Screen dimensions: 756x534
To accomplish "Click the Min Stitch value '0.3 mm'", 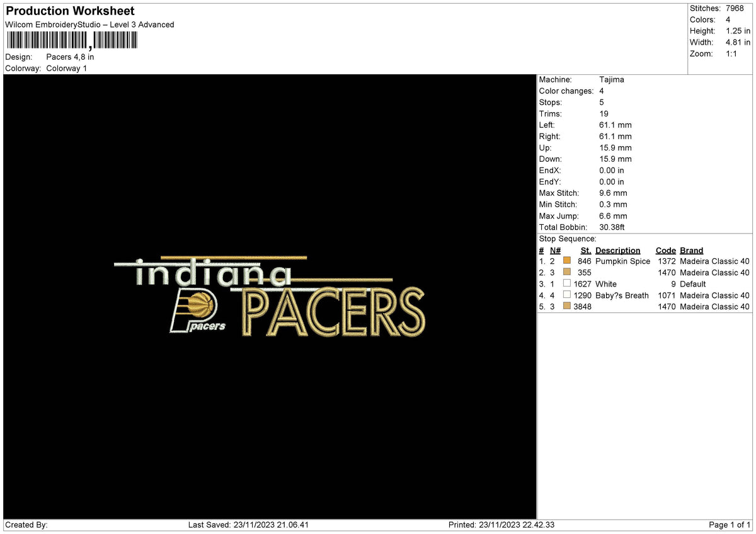I will coord(613,205).
